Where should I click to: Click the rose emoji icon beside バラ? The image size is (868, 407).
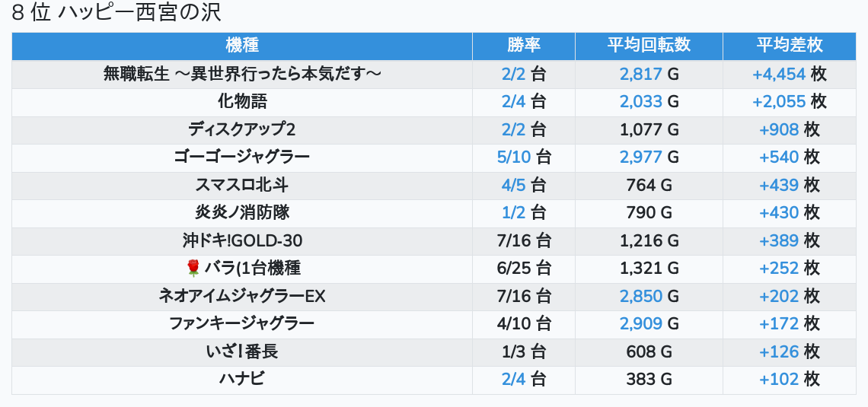click(193, 268)
